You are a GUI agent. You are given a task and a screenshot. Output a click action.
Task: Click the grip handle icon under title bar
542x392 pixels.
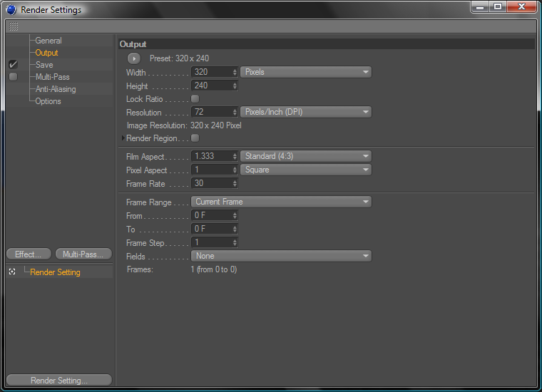coord(14,26)
